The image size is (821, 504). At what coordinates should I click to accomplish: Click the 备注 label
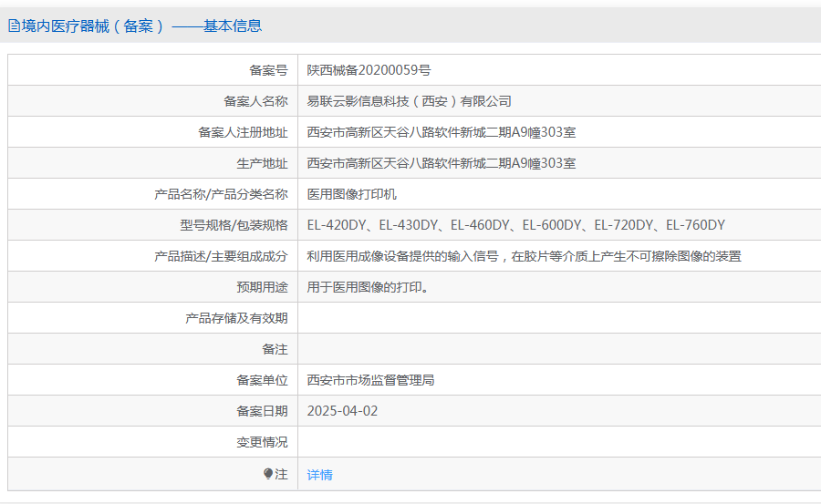pyautogui.click(x=275, y=349)
